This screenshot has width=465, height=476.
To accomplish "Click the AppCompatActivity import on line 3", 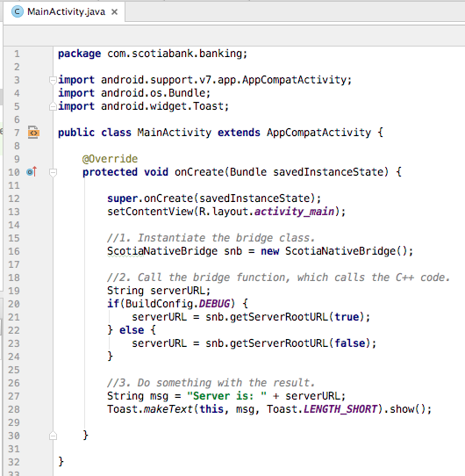I will tap(226, 80).
